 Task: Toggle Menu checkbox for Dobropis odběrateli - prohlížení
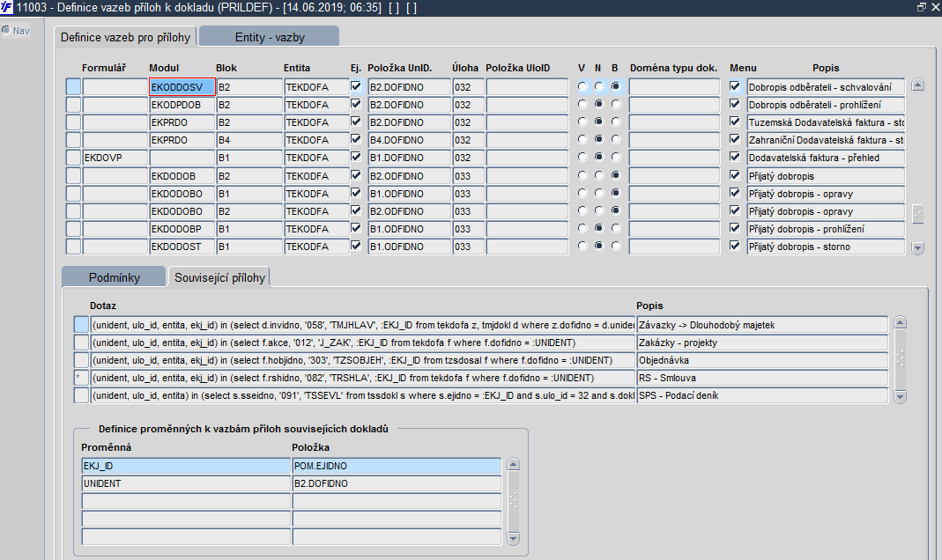[735, 104]
